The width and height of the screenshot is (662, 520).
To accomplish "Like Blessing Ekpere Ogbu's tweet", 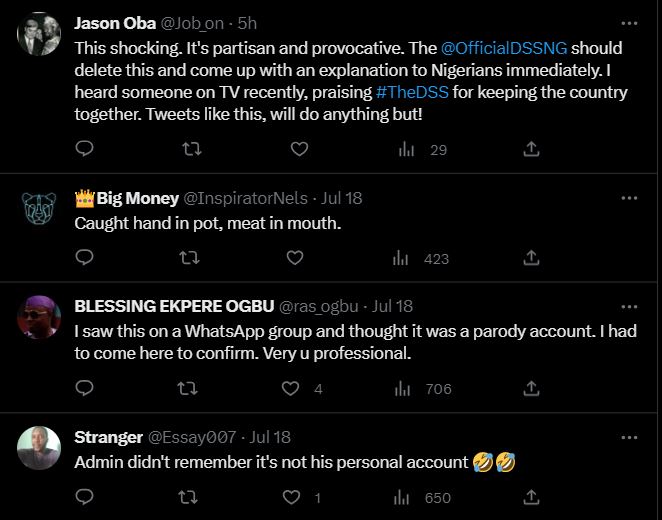I will [294, 388].
